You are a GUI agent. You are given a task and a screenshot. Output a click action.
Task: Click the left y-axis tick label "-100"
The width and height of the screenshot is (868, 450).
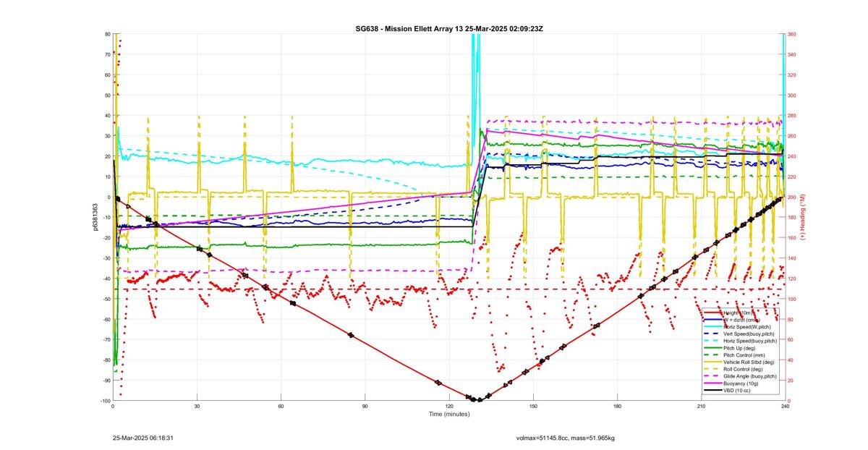(x=104, y=401)
